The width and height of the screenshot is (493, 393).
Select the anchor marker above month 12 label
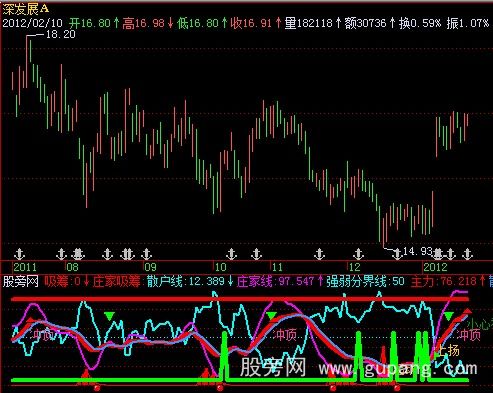(x=358, y=254)
